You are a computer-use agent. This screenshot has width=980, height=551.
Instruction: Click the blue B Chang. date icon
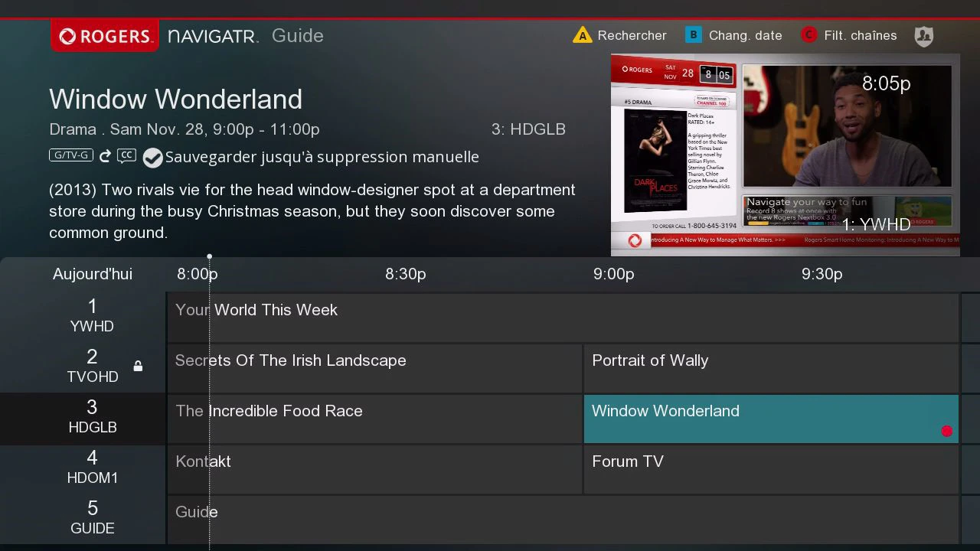click(694, 35)
